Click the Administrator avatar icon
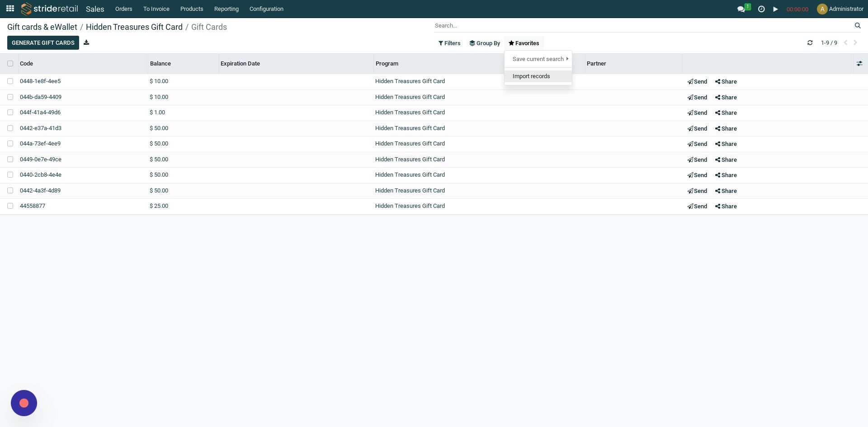This screenshot has height=427, width=868. point(822,9)
